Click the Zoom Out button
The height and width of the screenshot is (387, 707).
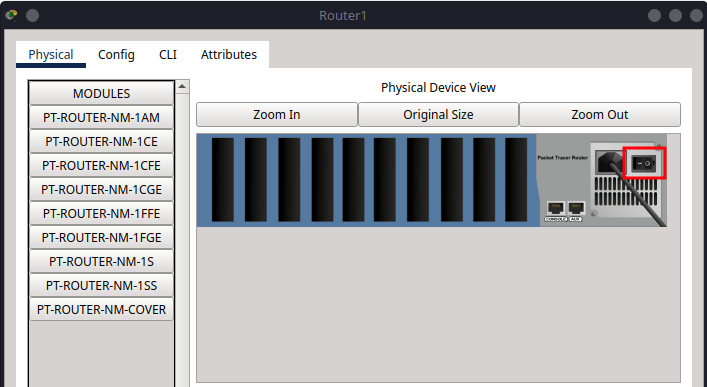600,115
